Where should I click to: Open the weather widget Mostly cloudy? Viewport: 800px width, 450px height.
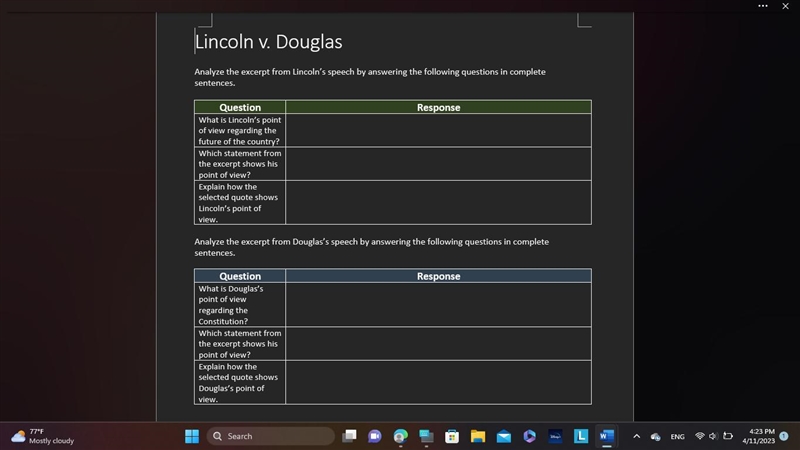[43, 436]
